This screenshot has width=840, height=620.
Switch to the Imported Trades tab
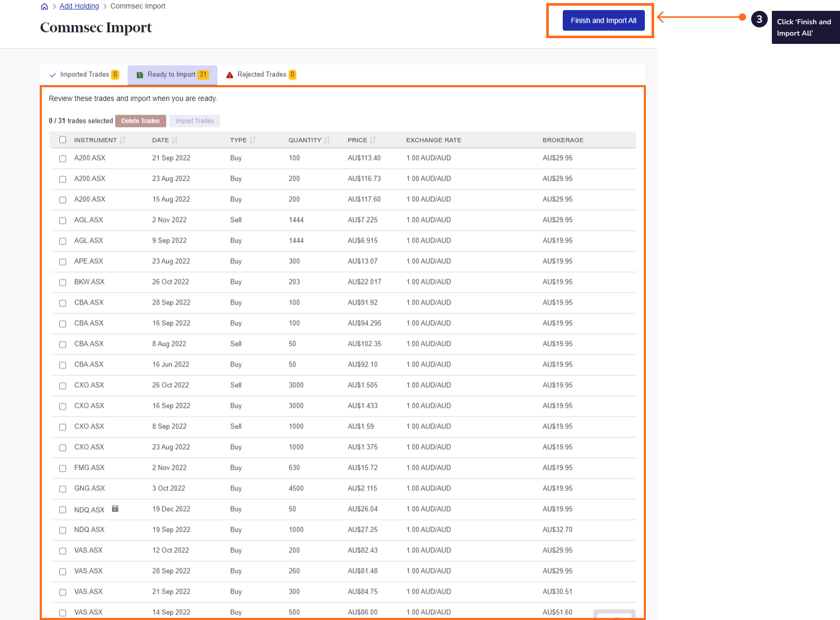pyautogui.click(x=84, y=74)
